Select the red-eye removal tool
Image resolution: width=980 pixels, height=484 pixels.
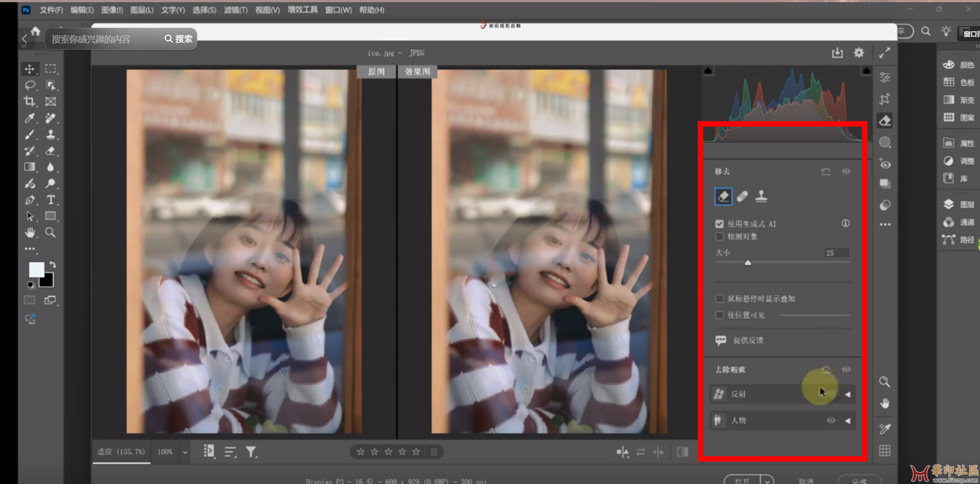(x=885, y=164)
